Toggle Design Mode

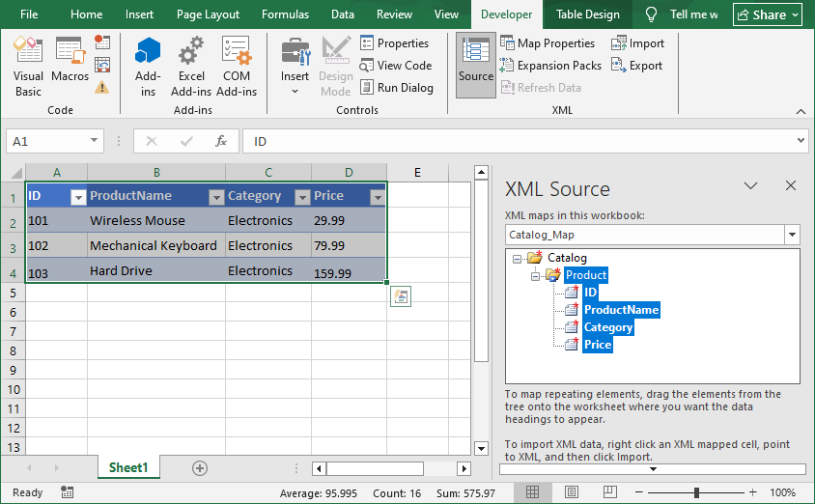pos(336,67)
